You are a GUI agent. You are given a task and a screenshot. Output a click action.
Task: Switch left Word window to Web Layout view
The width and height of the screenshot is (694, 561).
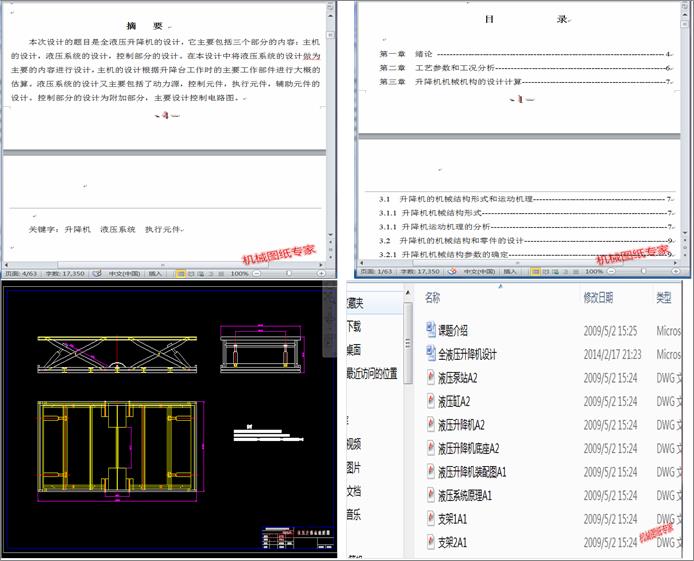[200, 274]
